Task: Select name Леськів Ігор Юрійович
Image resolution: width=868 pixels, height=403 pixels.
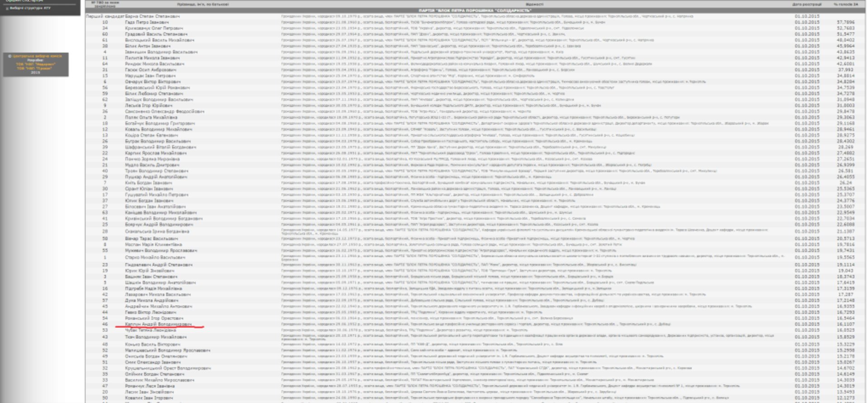Action: pyautogui.click(x=149, y=105)
